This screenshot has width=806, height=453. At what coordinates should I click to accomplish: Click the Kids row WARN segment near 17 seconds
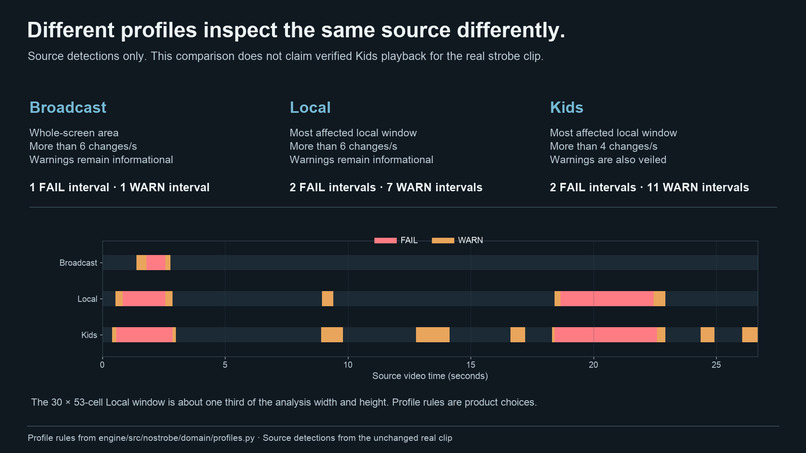pos(518,335)
